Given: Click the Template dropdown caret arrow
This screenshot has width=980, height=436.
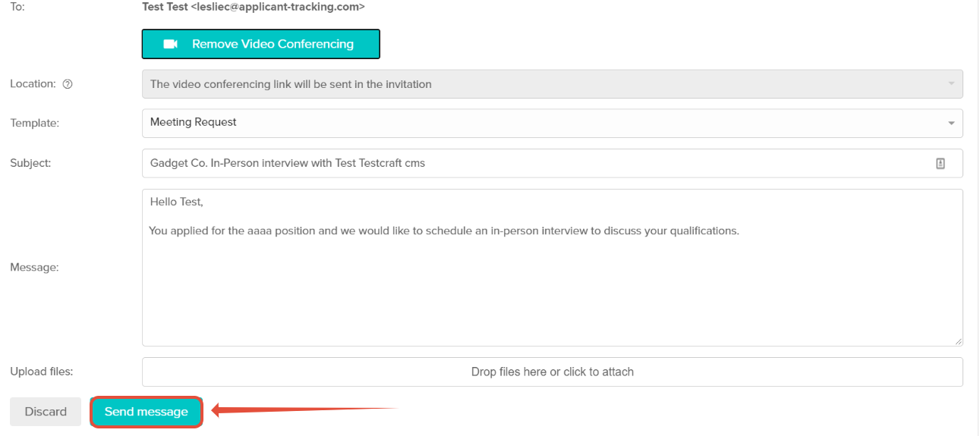Looking at the screenshot, I should 951,123.
